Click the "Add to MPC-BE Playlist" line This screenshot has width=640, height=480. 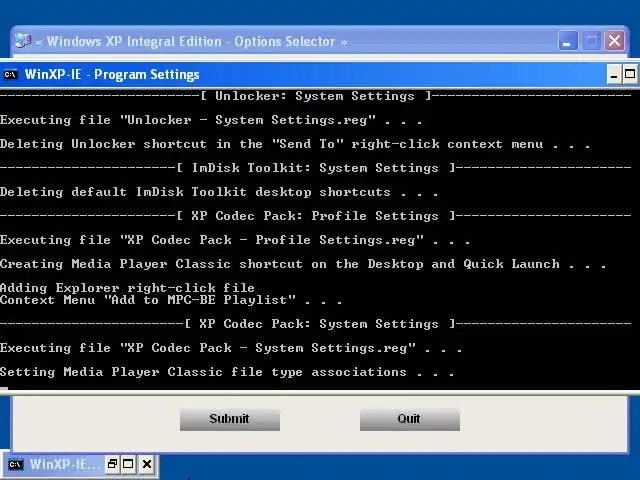tap(171, 300)
